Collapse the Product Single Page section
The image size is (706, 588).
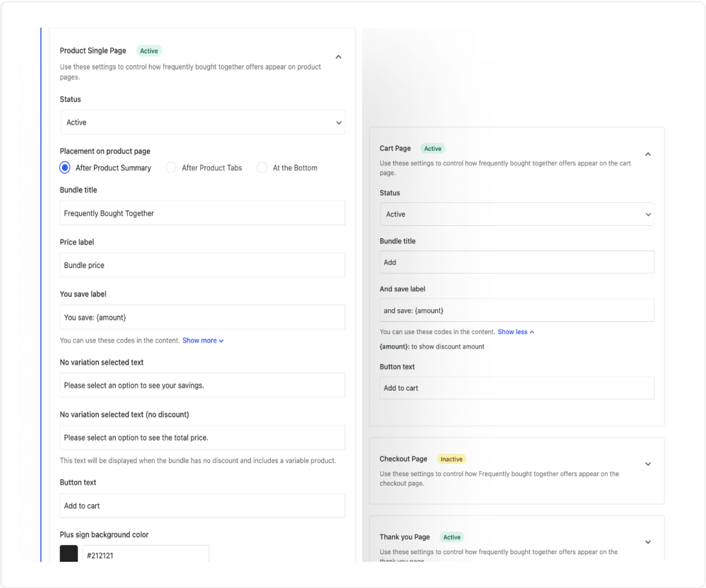(338, 57)
